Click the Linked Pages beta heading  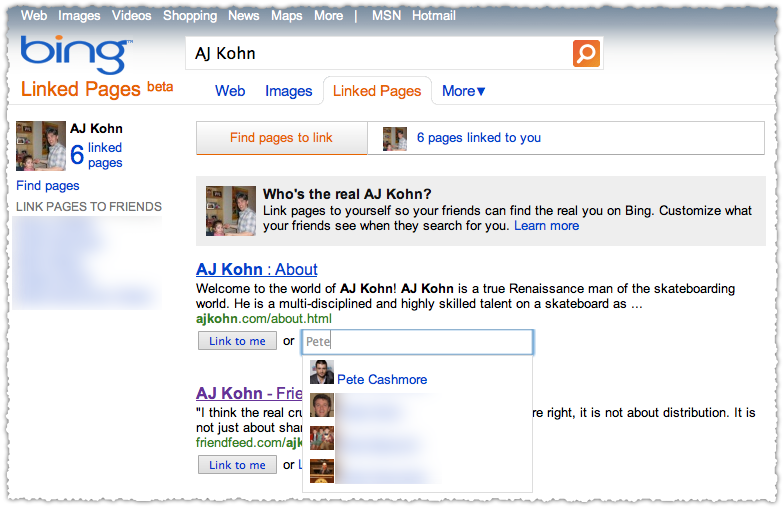pos(97,89)
